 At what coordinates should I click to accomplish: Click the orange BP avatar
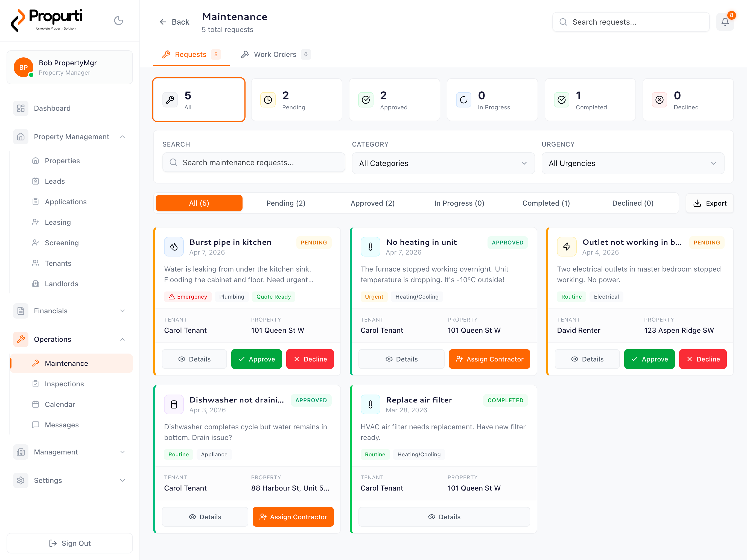coord(23,67)
